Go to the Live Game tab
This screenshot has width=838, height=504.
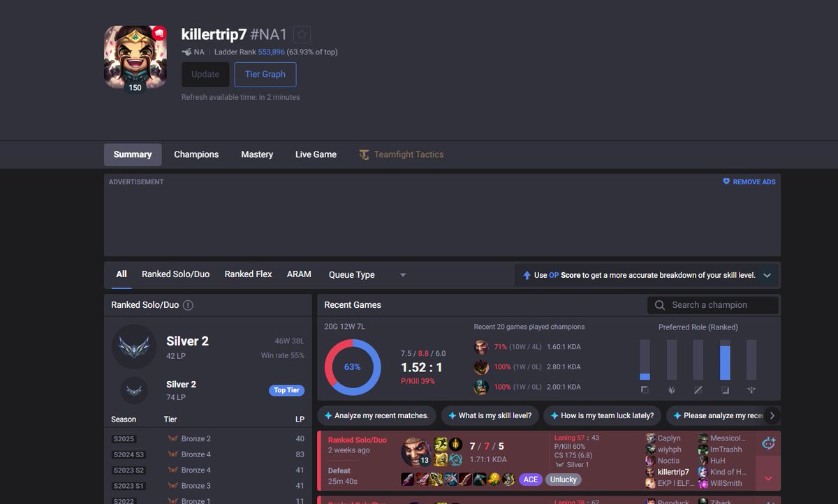pos(316,155)
